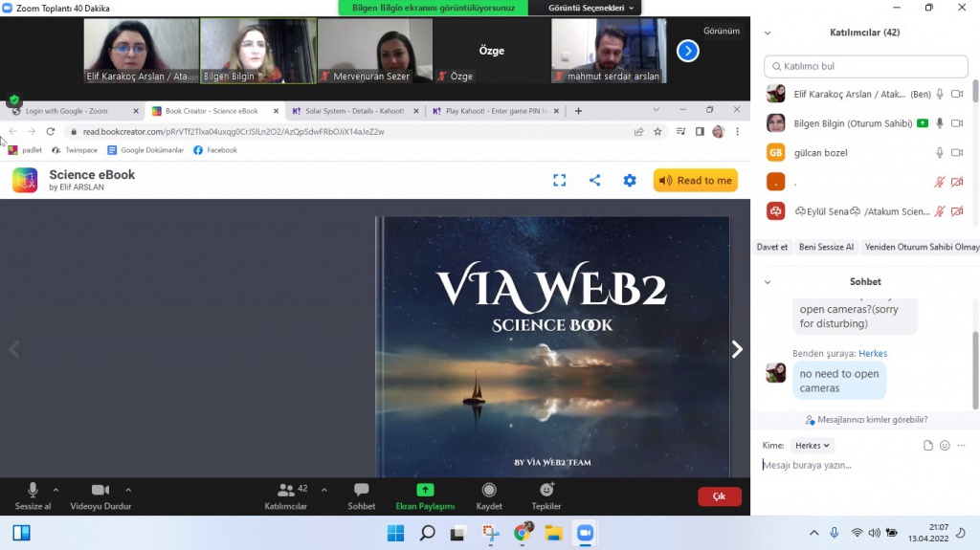
Task: Start recording with Kaydet button
Action: point(489,496)
